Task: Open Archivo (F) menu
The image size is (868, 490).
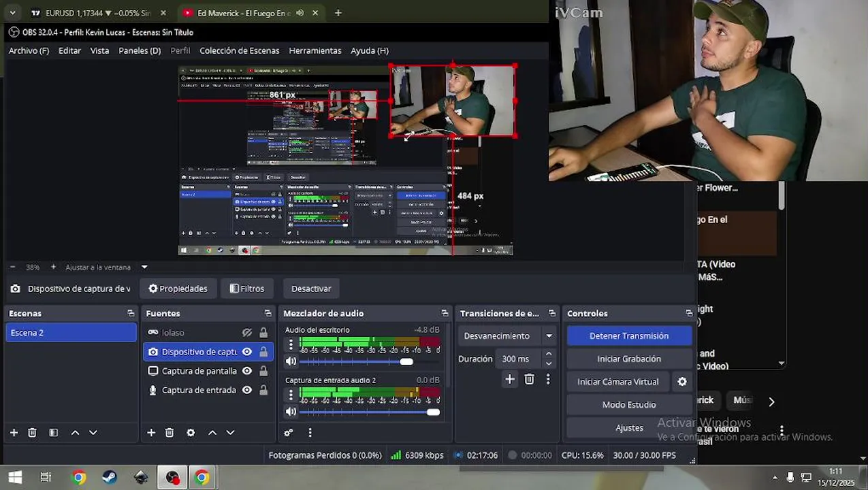Action: click(x=29, y=50)
